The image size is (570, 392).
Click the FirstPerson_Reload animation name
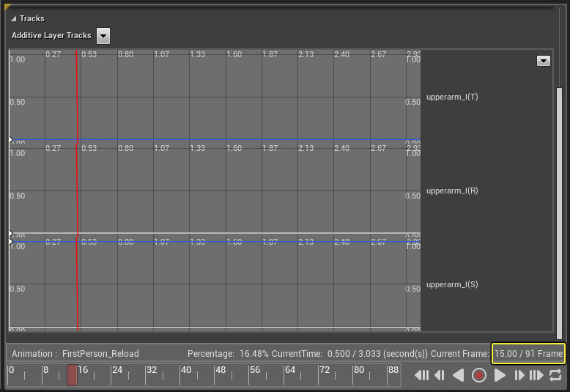[100, 354]
